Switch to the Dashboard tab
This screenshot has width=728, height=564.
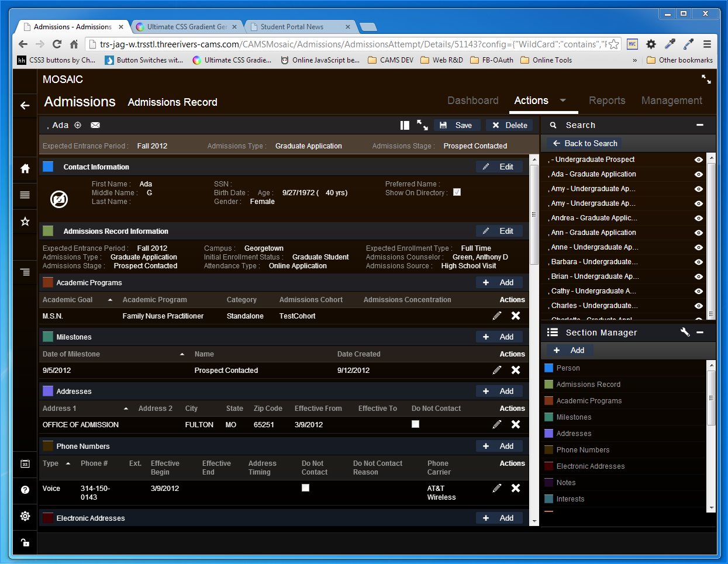(x=472, y=101)
